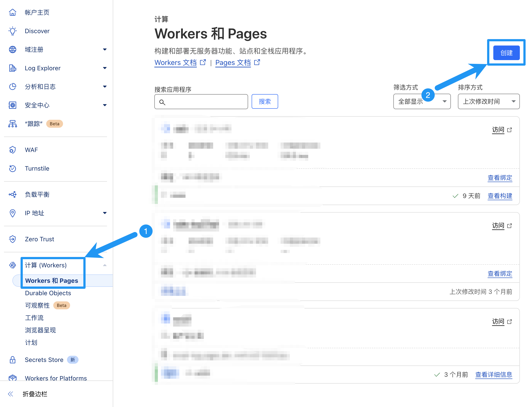Click the Log Explorer document icon
532x407 pixels.
(13, 68)
